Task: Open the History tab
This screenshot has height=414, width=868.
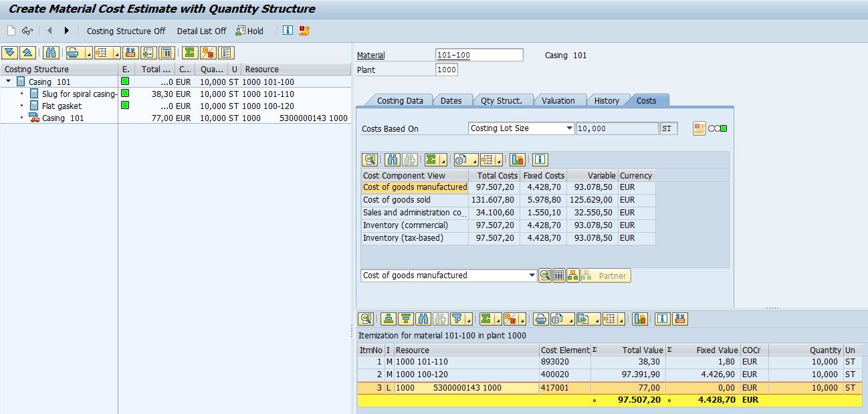Action: (x=607, y=100)
